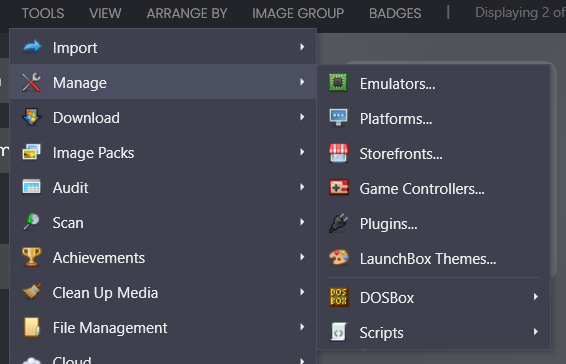The height and width of the screenshot is (364, 566).
Task: Expand the Scripts submenu arrow
Action: click(x=536, y=332)
